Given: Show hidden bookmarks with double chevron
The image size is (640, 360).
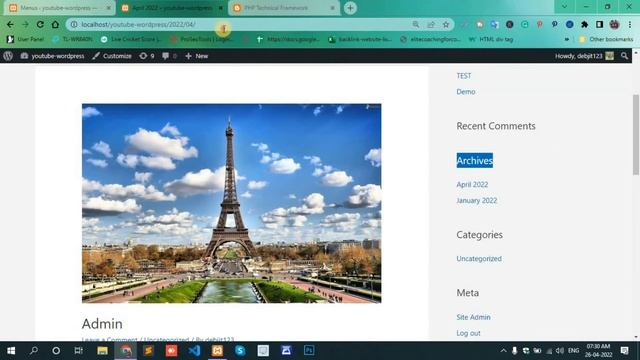Looking at the screenshot, I should pyautogui.click(x=567, y=39).
